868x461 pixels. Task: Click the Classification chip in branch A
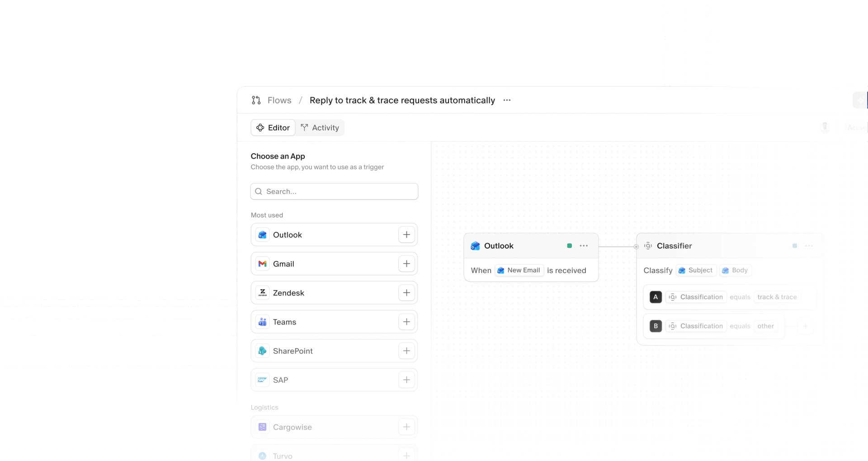point(696,297)
